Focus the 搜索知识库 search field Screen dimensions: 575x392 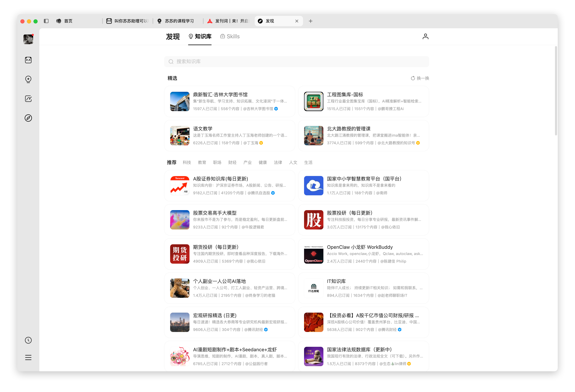pyautogui.click(x=296, y=61)
